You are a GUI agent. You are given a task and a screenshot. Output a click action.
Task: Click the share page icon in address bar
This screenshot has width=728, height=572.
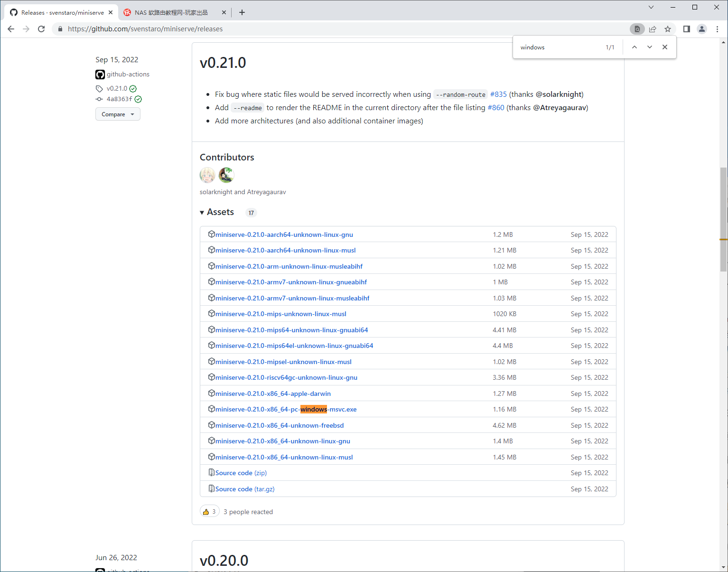click(x=653, y=29)
